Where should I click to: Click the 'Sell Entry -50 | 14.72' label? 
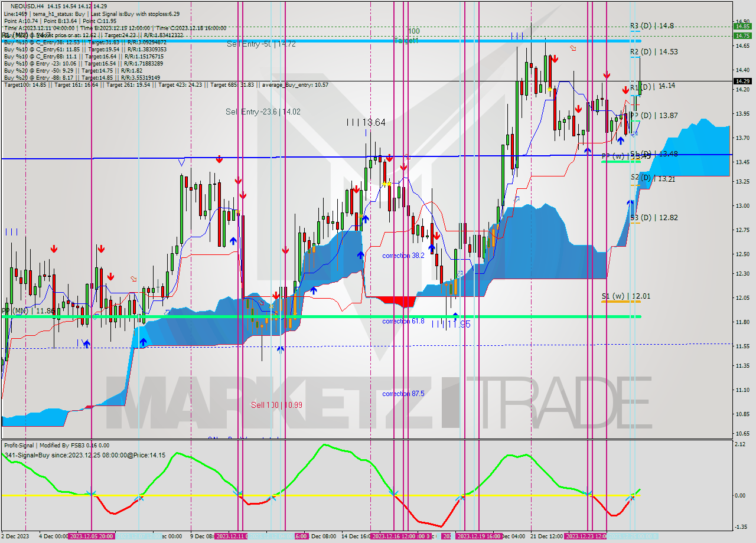[x=261, y=44]
